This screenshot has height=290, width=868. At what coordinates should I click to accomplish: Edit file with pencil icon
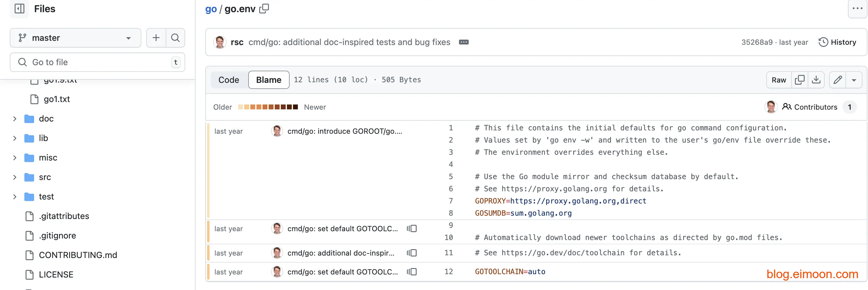[x=838, y=80]
